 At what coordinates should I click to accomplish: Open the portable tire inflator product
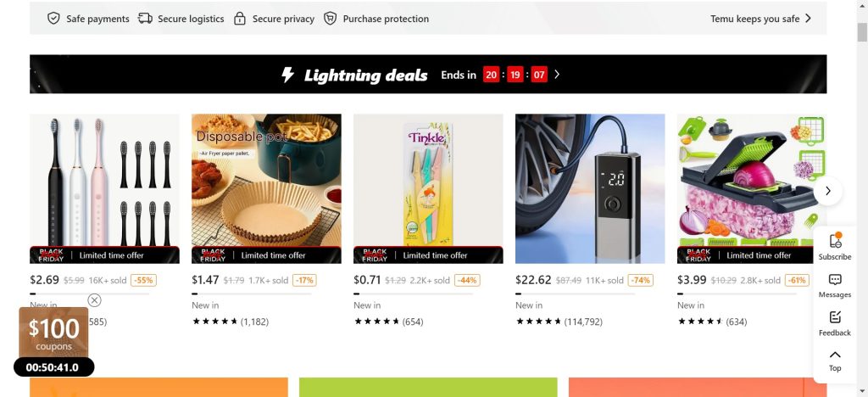(x=590, y=188)
